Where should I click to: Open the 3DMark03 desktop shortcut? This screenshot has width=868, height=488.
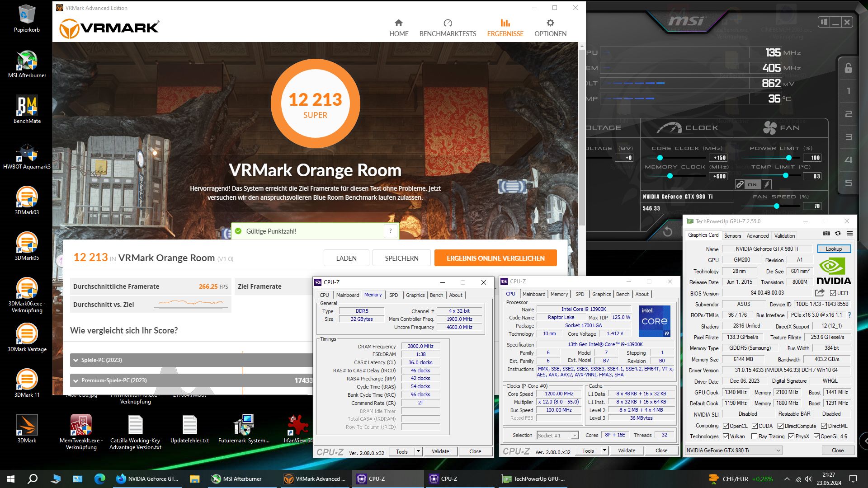[27, 201]
